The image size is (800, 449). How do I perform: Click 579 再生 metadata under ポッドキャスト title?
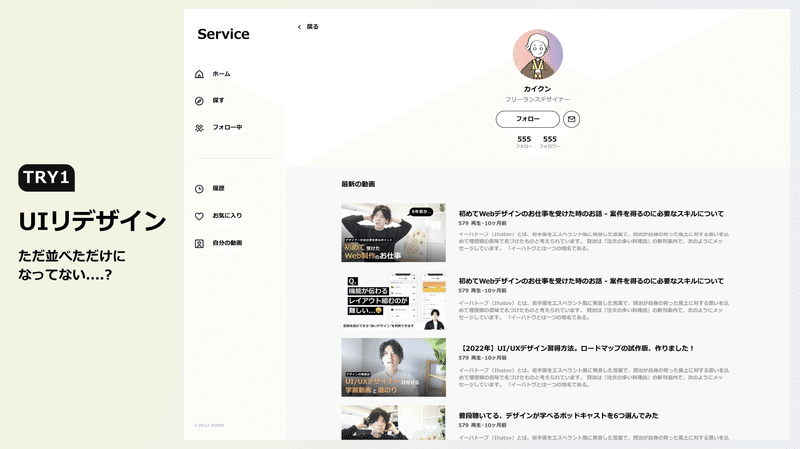coord(482,426)
